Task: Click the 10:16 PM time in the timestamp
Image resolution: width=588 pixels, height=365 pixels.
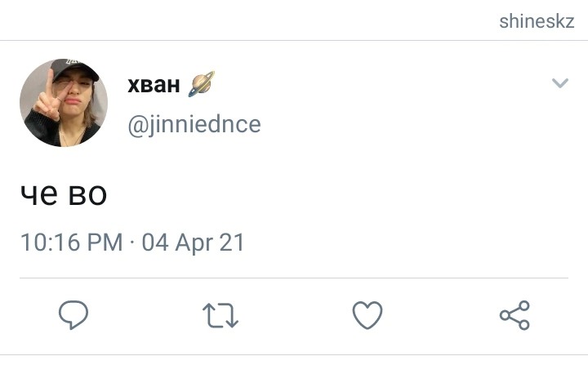Action: click(x=72, y=243)
